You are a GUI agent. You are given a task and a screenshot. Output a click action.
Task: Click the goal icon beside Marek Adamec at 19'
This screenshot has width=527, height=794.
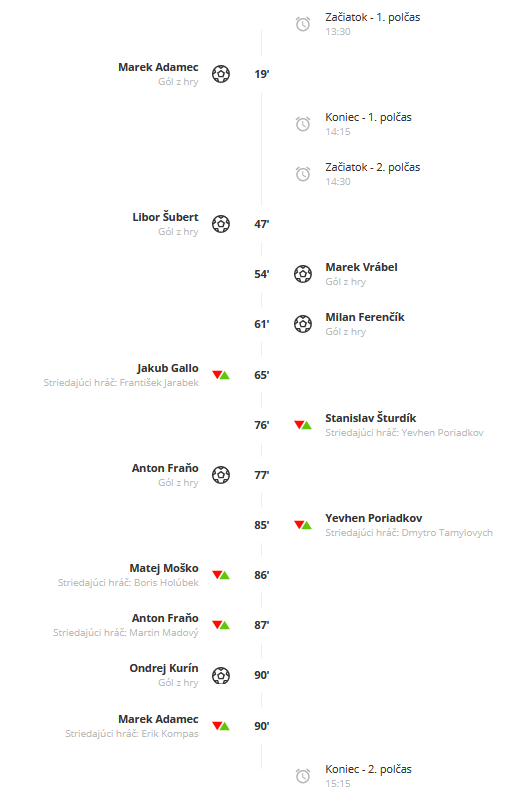coord(221,74)
